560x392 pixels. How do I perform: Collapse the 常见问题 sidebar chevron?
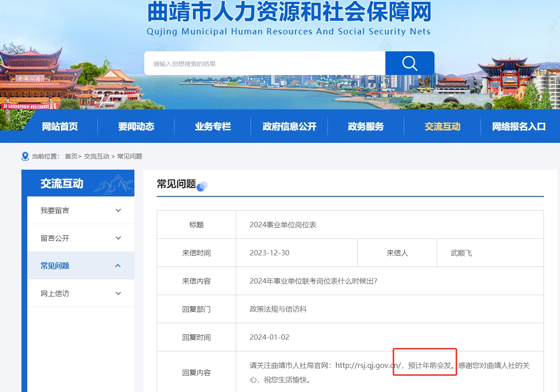pos(118,266)
